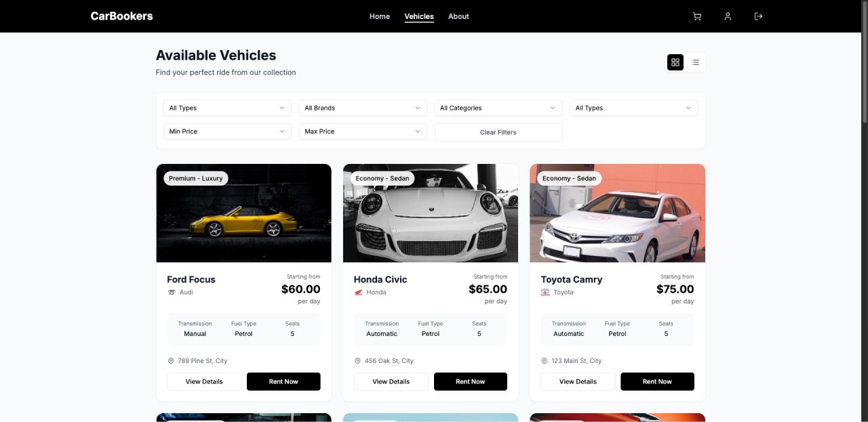Click the logout icon in header
868x422 pixels.
758,16
